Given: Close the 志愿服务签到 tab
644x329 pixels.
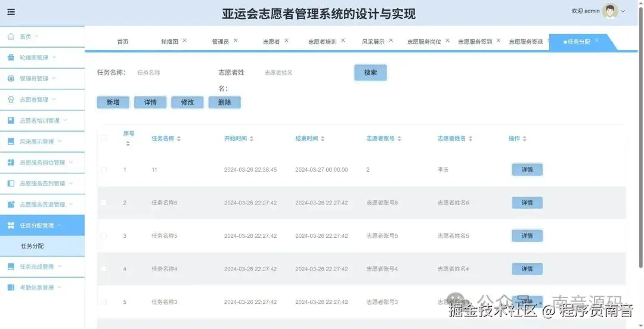Looking at the screenshot, I should tap(498, 41).
